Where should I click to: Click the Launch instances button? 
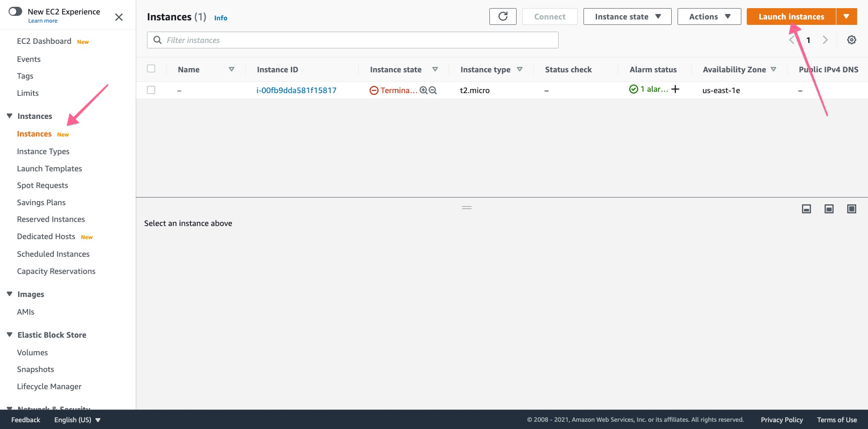[791, 17]
